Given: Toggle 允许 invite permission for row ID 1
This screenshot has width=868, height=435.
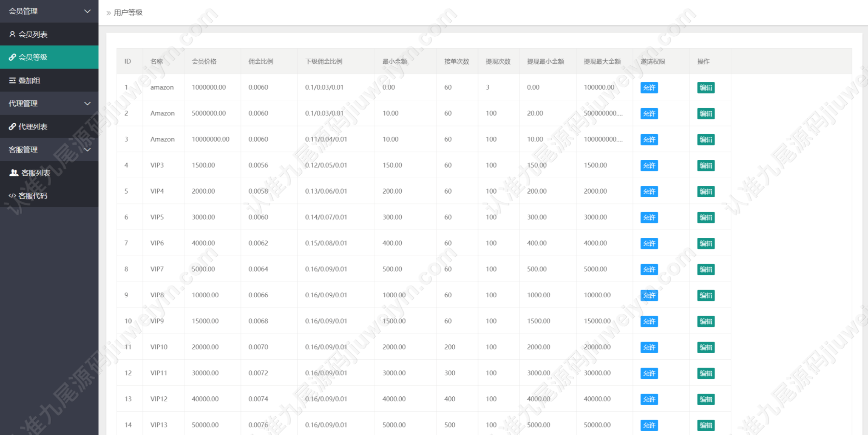Looking at the screenshot, I should pyautogui.click(x=649, y=87).
